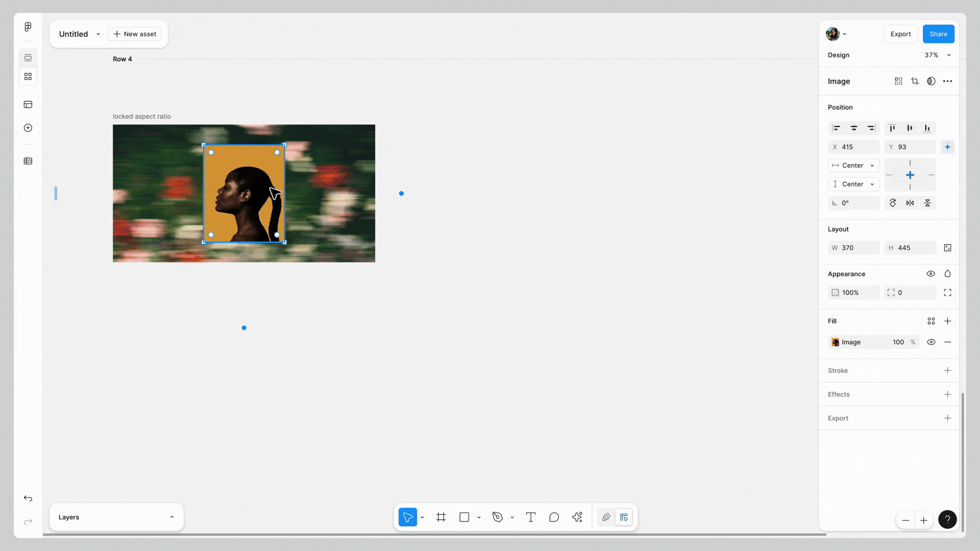Click the undo arrow icon

coord(28,498)
